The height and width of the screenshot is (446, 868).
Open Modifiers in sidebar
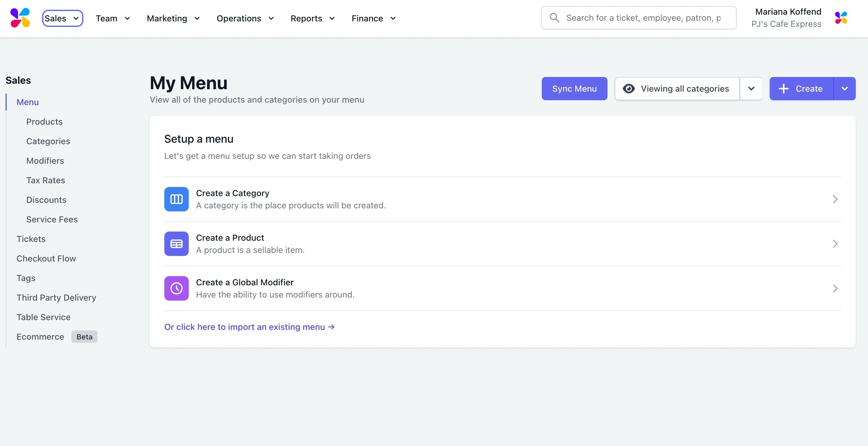[45, 161]
